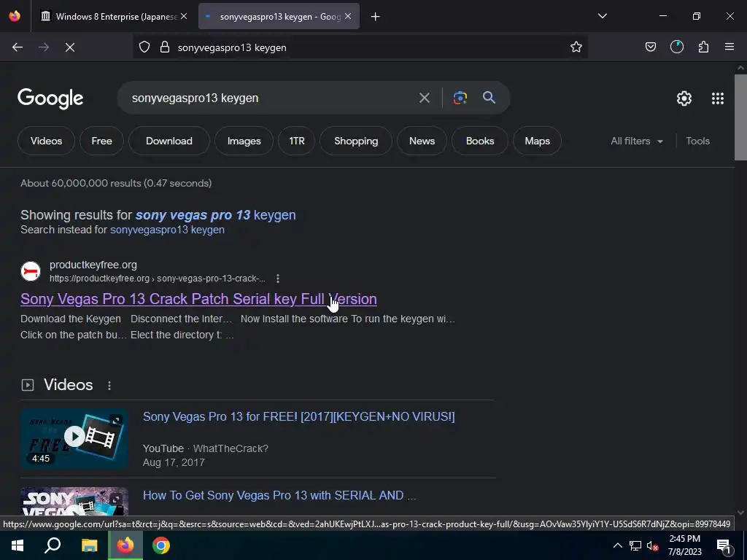Search by image with camera lens icon
Viewport: 747px width, 560px height.
pos(460,98)
